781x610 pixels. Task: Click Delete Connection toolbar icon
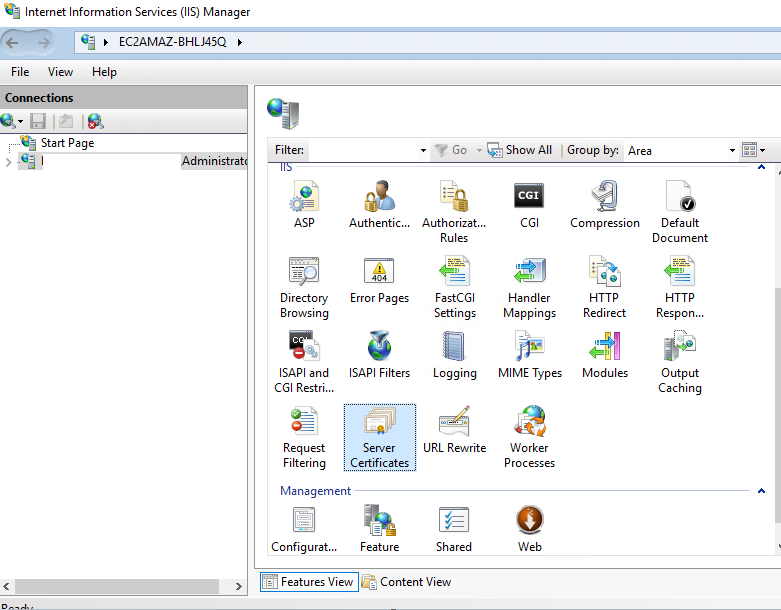tap(95, 121)
